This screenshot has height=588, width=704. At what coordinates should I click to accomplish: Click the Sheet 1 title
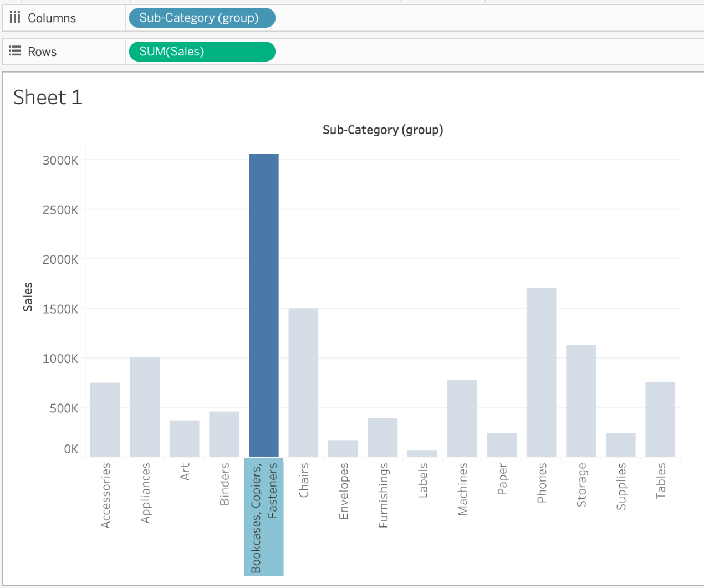coord(48,98)
